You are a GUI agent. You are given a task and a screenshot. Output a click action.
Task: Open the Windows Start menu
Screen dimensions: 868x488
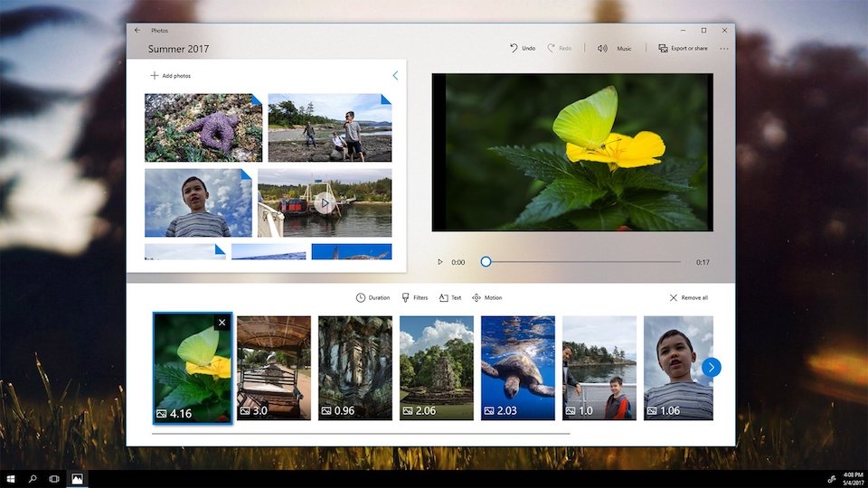point(11,478)
